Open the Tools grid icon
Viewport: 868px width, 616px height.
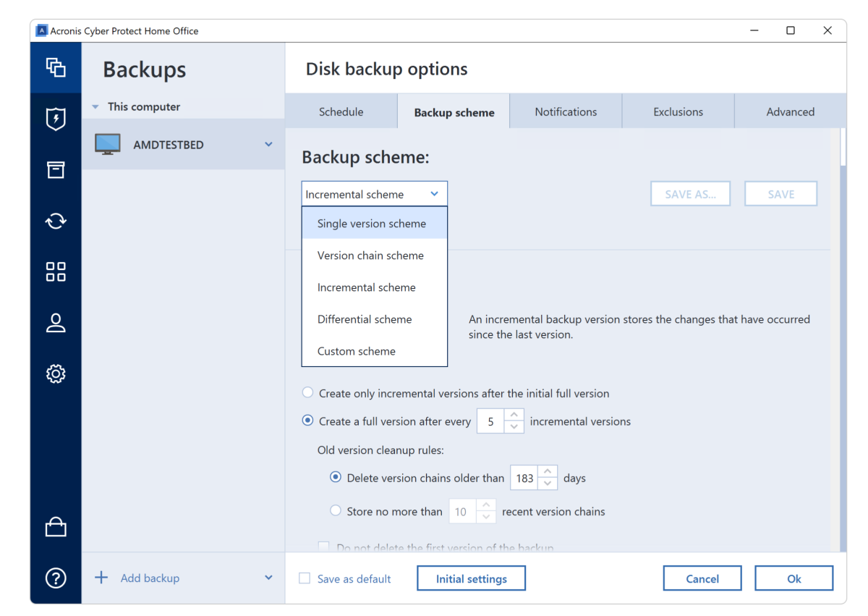56,271
